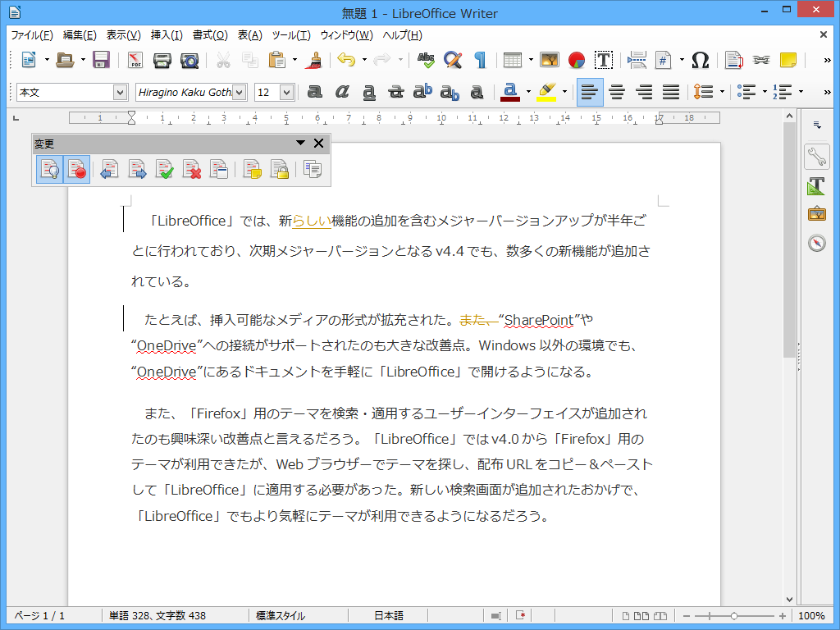Insert a comment sticky note

(788, 59)
